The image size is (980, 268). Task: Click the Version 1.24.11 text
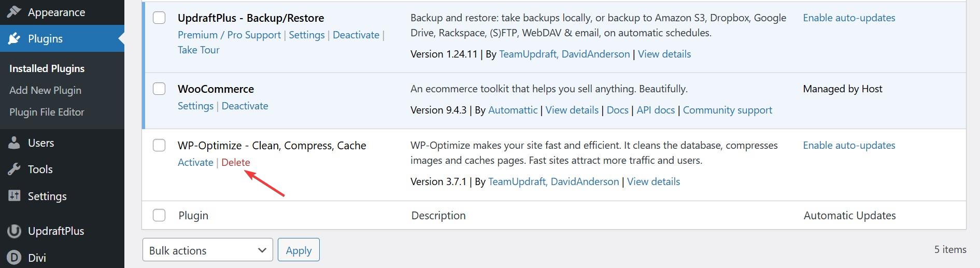tap(444, 54)
